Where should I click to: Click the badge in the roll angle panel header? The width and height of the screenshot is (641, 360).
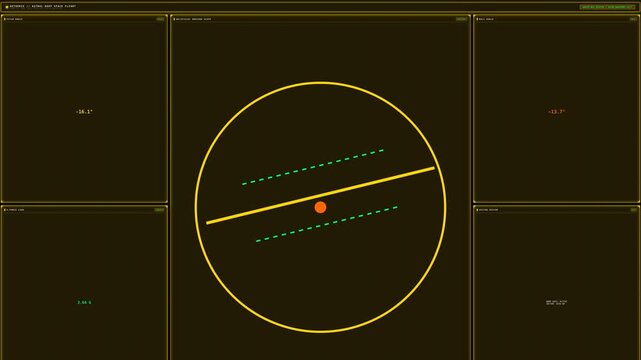coord(633,19)
